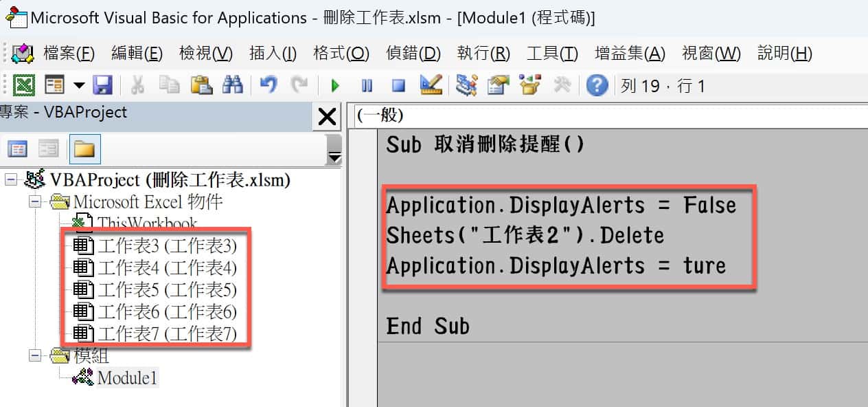Screen dimensions: 868x407
Task: Run the macro with the green play icon
Action: pos(335,86)
